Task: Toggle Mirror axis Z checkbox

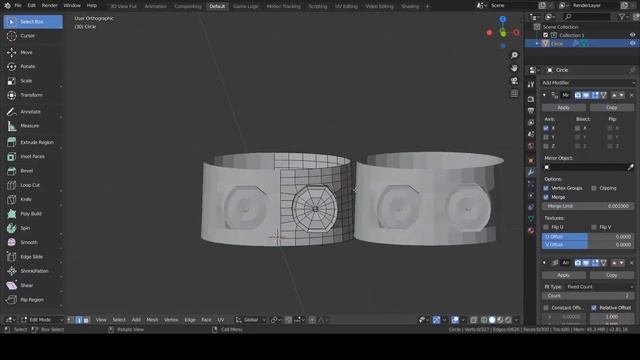Action: [546, 146]
